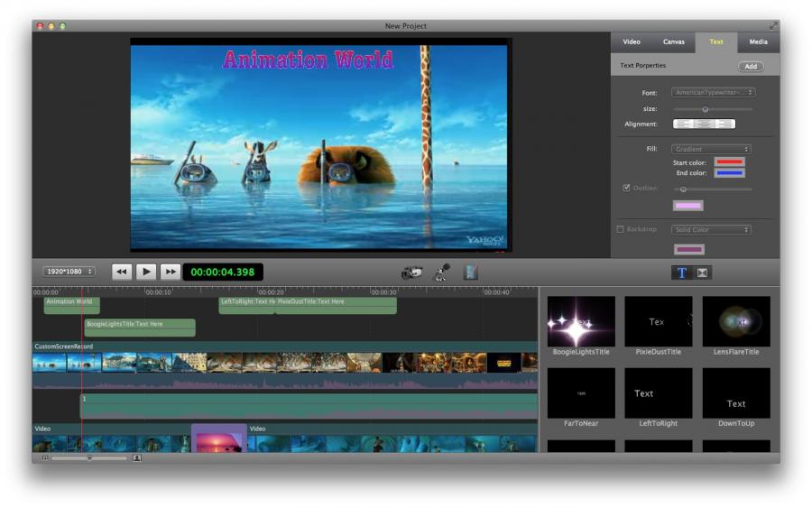Viewport: 812px width, 508px height.
Task: Switch to the Video tab
Action: pyautogui.click(x=632, y=42)
